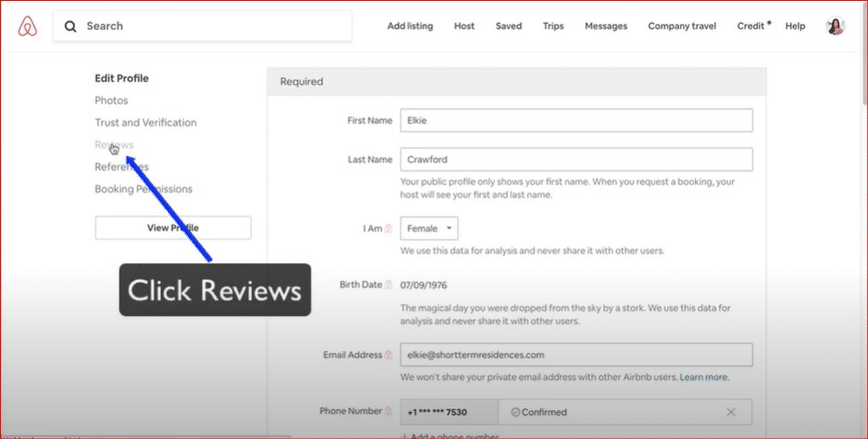Click the magnifier icon in search bar
Viewport: 868px width, 439px height.
pyautogui.click(x=70, y=26)
